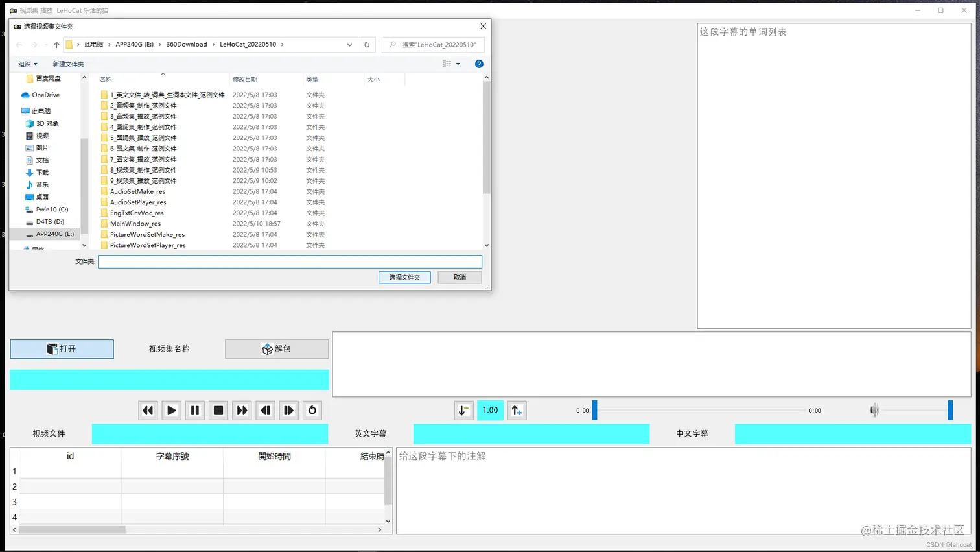
Task: Expand the address bar history dropdown
Action: (x=349, y=45)
